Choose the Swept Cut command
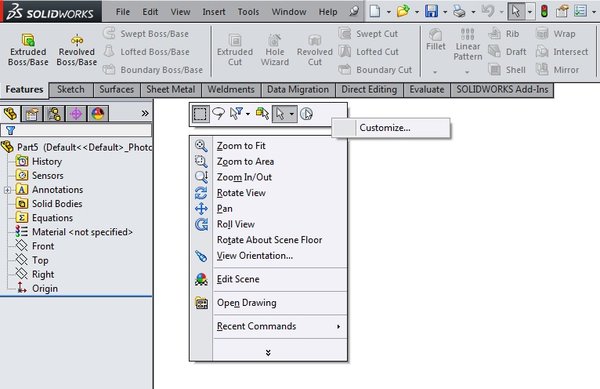 point(368,34)
